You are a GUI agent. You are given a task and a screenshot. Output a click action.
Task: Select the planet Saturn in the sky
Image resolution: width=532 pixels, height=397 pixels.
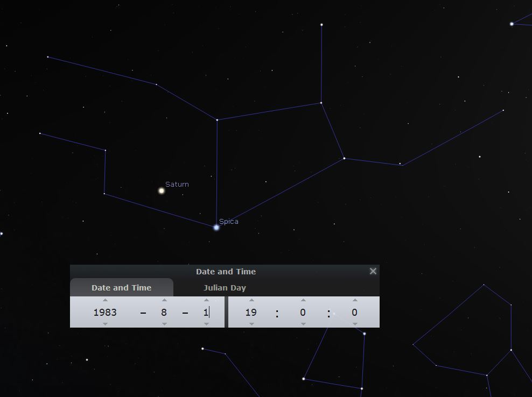pyautogui.click(x=162, y=190)
